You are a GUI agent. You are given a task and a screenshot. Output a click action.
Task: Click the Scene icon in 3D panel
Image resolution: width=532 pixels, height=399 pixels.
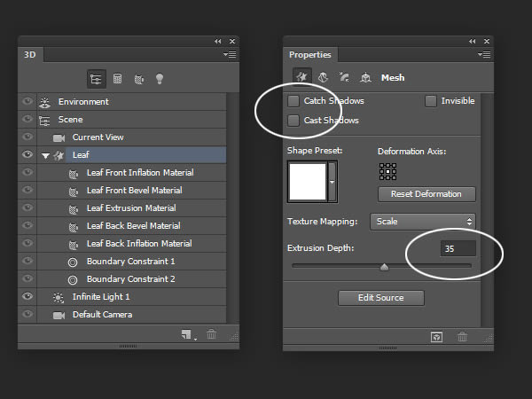click(44, 120)
